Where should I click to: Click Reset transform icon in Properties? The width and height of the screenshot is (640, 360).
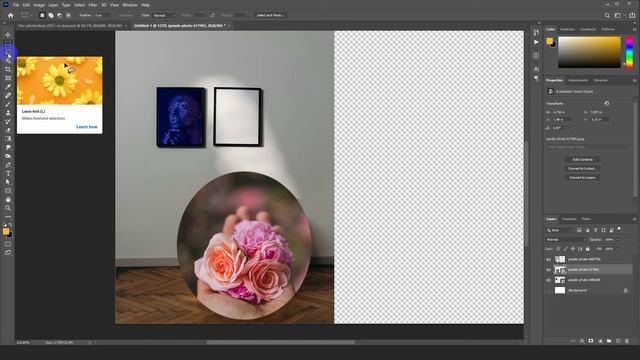(x=607, y=104)
